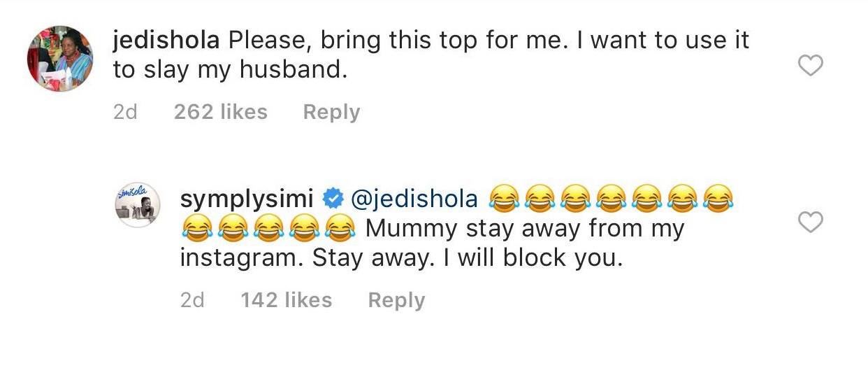Click the first laughing emoji after @jedishola
The width and height of the screenshot is (868, 368).
[x=500, y=200]
